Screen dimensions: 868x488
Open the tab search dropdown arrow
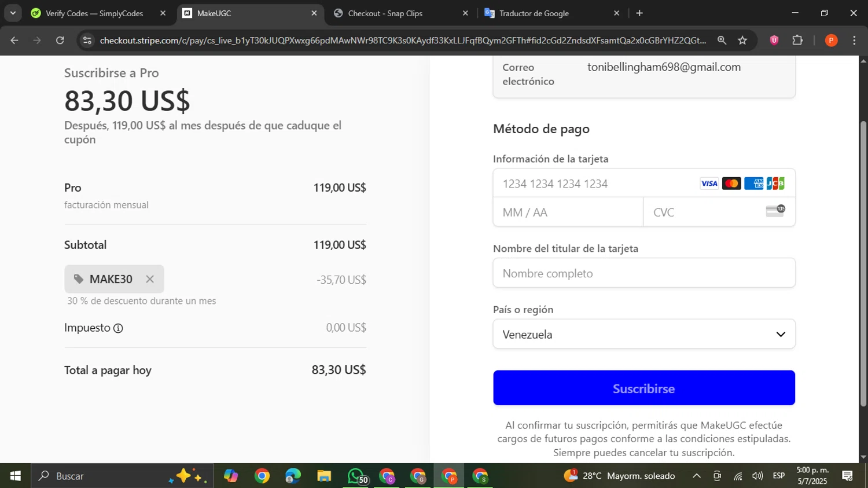(13, 13)
